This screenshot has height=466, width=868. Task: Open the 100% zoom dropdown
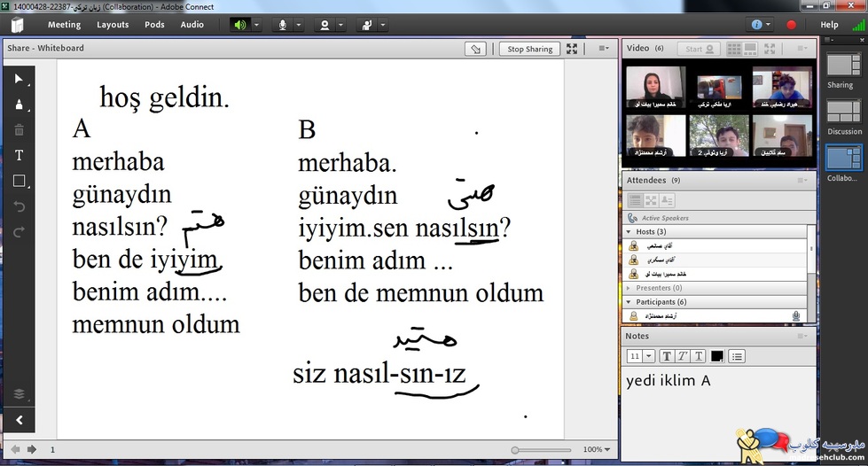[596, 450]
